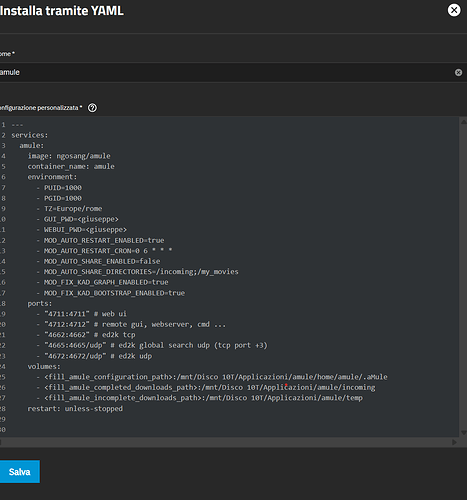This screenshot has height=500, width=467.
Task: Click the GUI_PWD=<giuseppe> line
Action: click(x=78, y=219)
